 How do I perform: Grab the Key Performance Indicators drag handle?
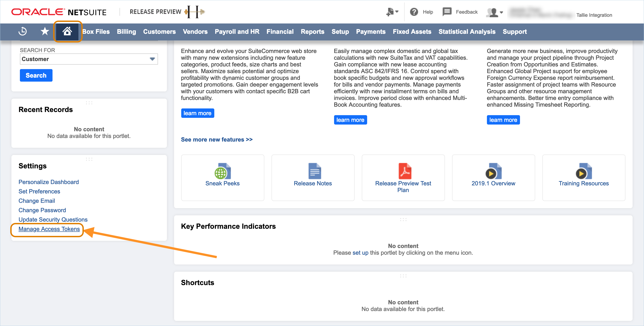tap(403, 220)
